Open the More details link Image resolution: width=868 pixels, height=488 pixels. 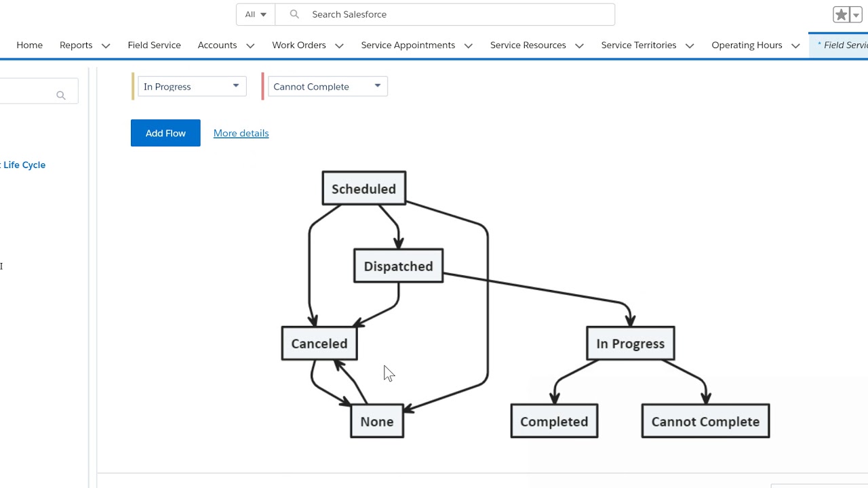[241, 133]
